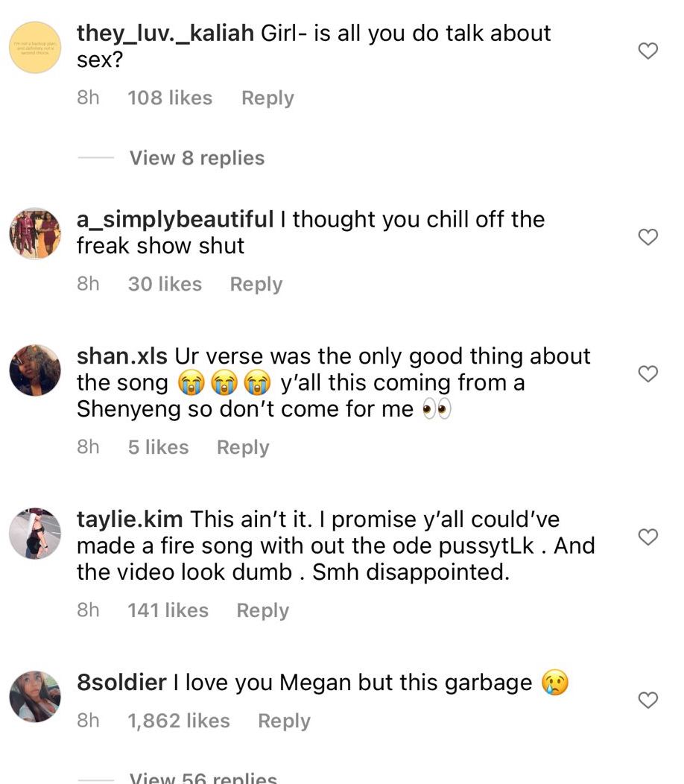View the 141 likes list
Viewport: 684px width, 784px height.
[x=168, y=610]
